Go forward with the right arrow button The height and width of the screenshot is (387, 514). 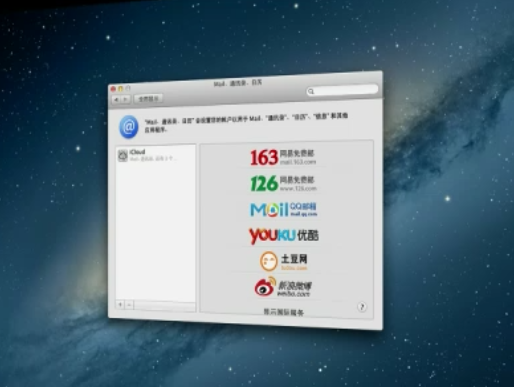pyautogui.click(x=125, y=99)
